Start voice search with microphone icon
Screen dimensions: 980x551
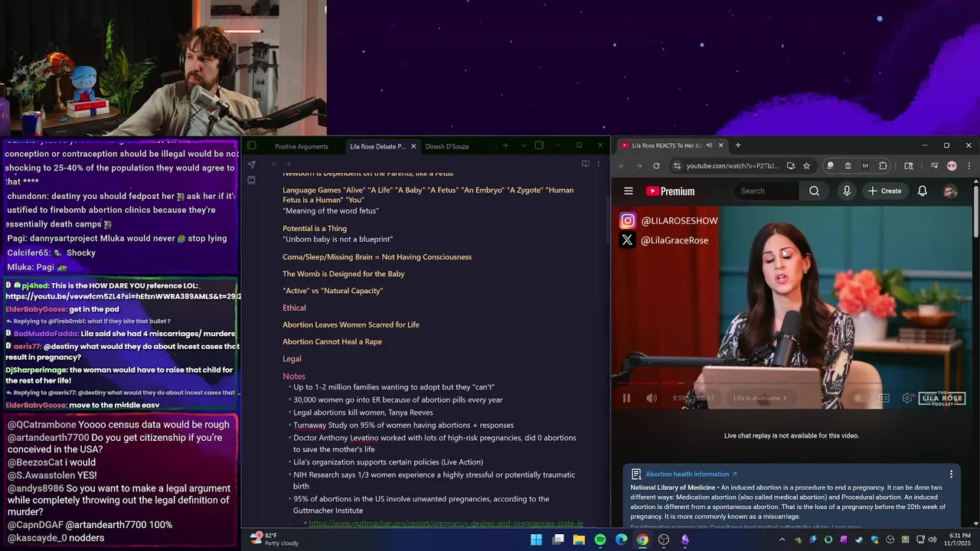tap(847, 191)
